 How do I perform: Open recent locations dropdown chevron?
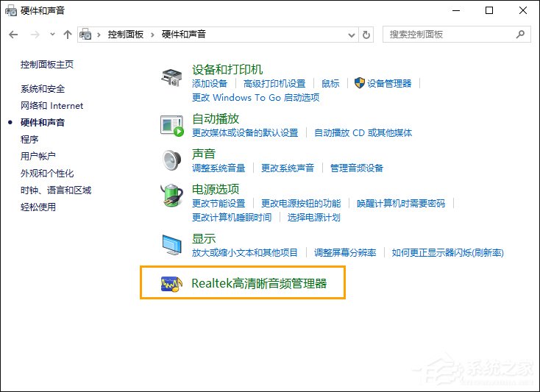click(x=52, y=35)
